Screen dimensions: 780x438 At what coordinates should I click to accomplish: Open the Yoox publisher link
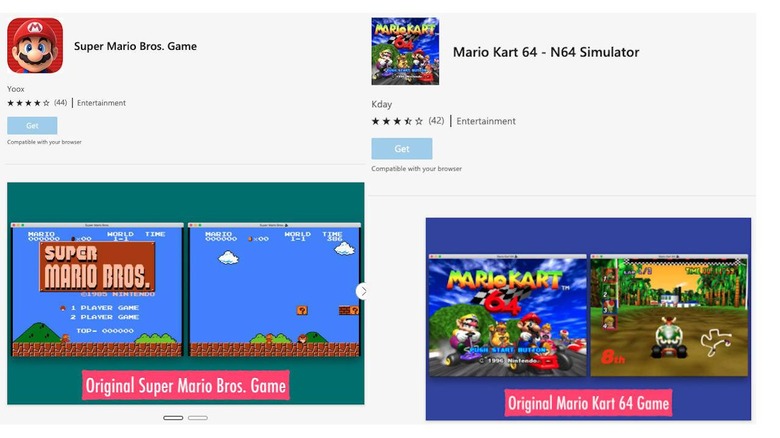pyautogui.click(x=15, y=89)
